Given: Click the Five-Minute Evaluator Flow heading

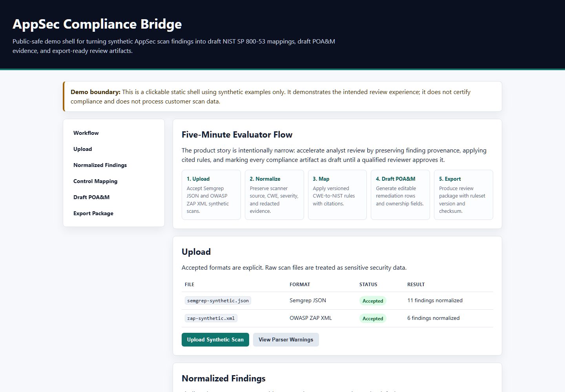Looking at the screenshot, I should click(x=237, y=134).
